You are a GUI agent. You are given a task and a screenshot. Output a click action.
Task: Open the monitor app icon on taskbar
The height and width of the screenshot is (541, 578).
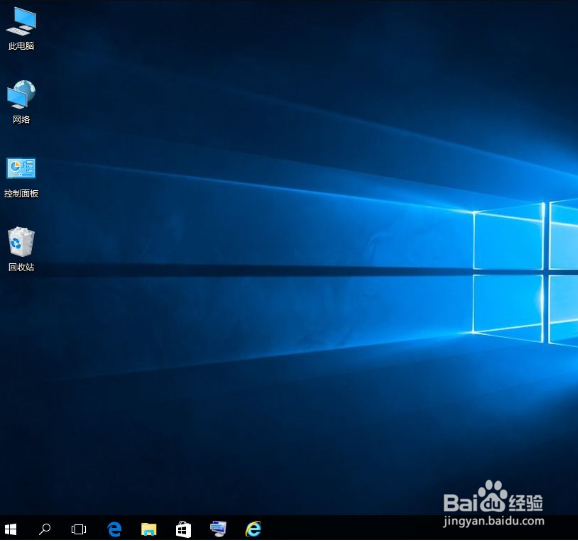click(x=218, y=529)
